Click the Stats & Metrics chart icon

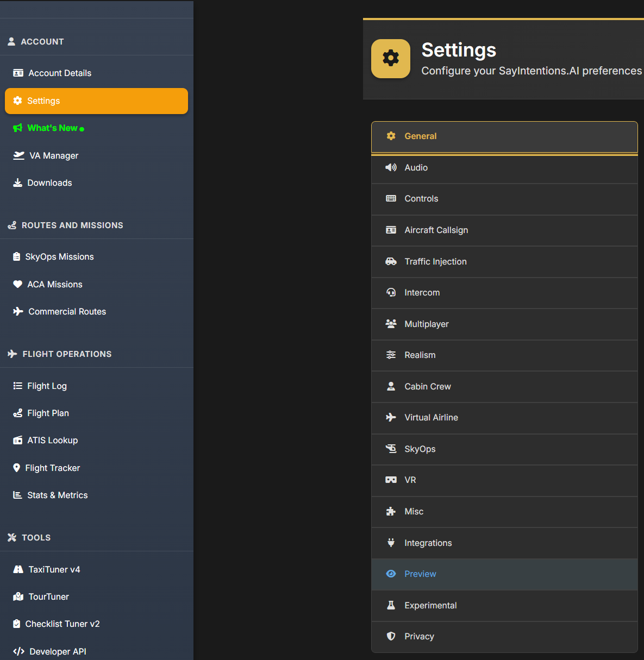click(x=18, y=495)
